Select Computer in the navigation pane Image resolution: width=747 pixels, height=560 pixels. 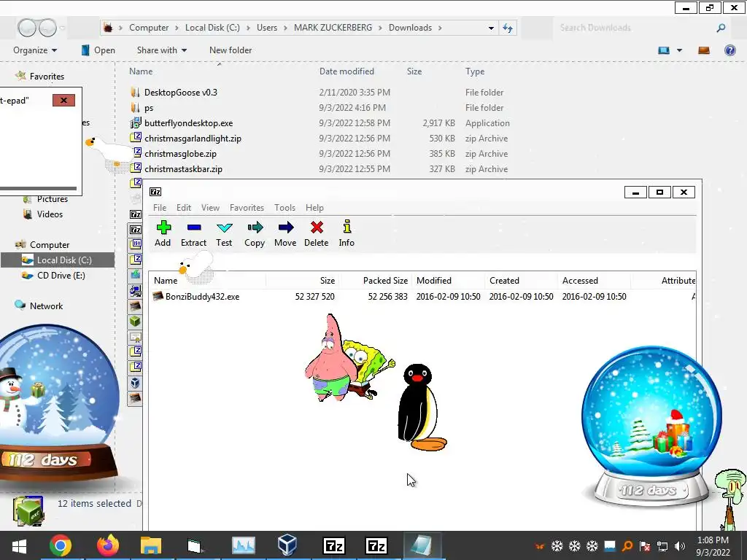pos(50,245)
